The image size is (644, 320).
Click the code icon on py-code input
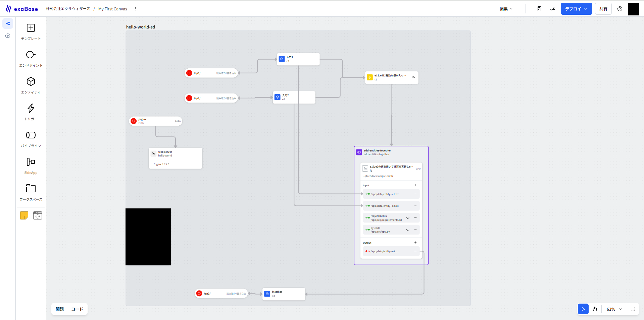[x=408, y=230]
